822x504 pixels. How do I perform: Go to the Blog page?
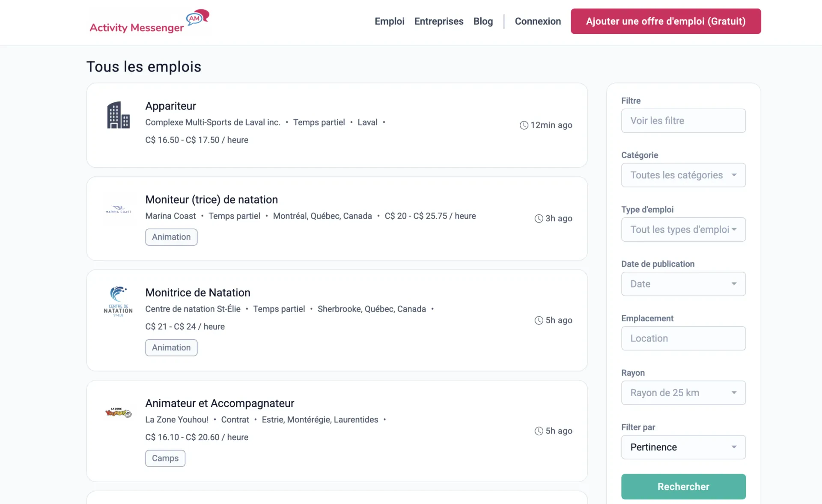point(483,21)
